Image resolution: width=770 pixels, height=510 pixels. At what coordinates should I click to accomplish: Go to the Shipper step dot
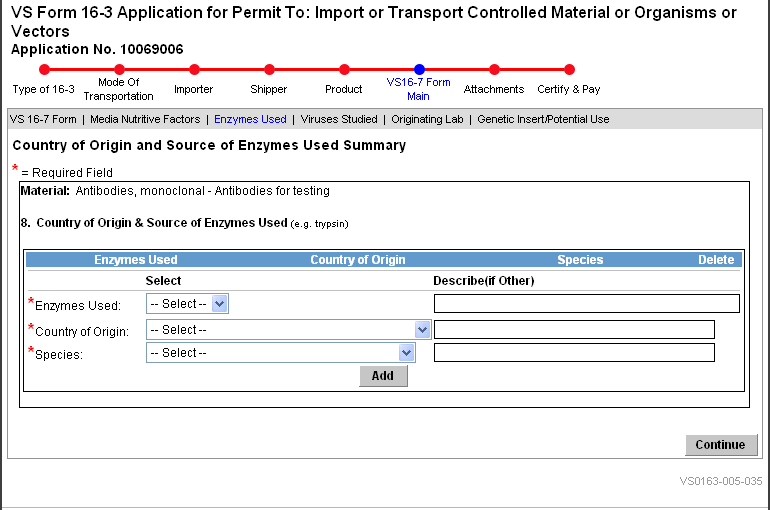[269, 70]
